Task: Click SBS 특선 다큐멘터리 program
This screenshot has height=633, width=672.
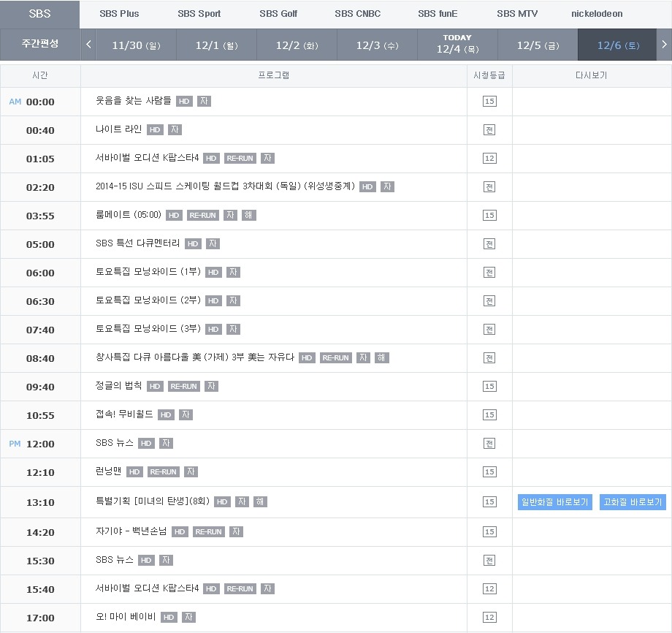Action: [137, 243]
